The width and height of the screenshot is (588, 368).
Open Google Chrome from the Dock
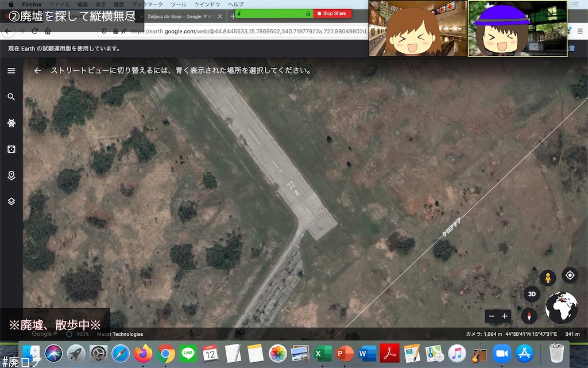point(165,354)
